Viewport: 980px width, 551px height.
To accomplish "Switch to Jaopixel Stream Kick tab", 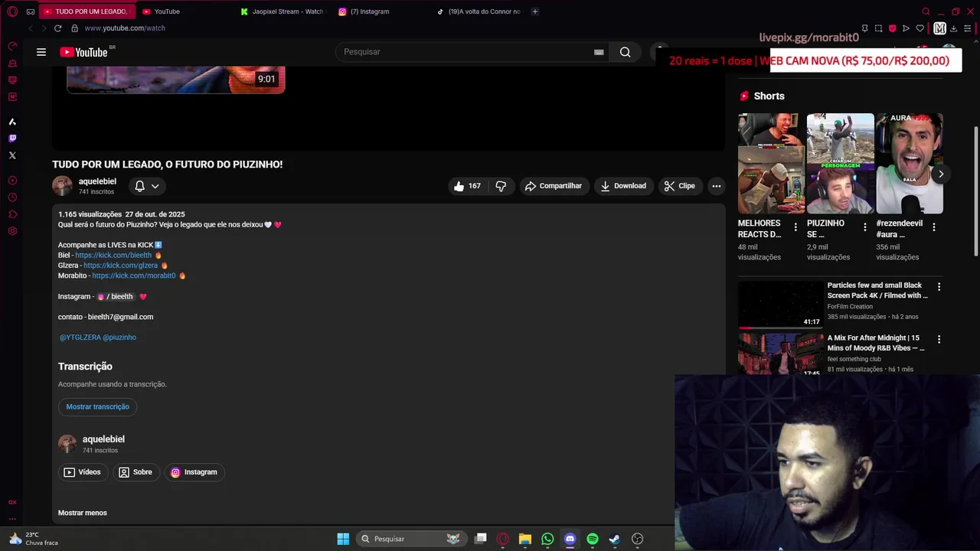I will click(282, 11).
